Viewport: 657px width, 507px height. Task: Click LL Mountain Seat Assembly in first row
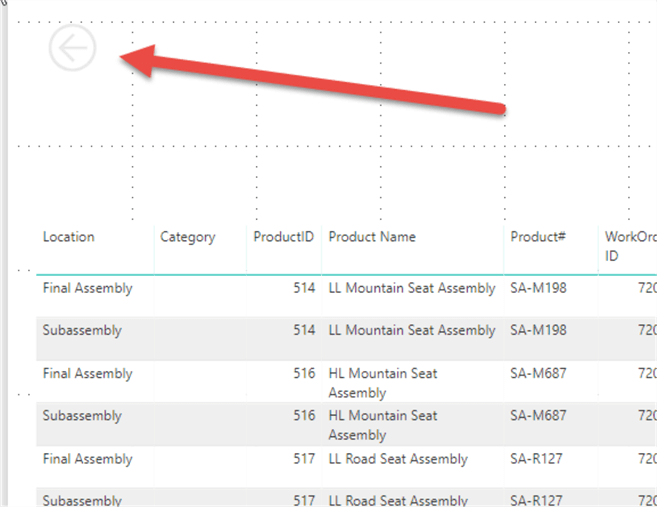tap(412, 288)
